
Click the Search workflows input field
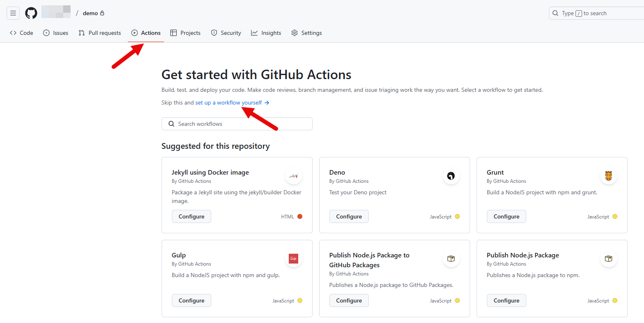pyautogui.click(x=237, y=124)
